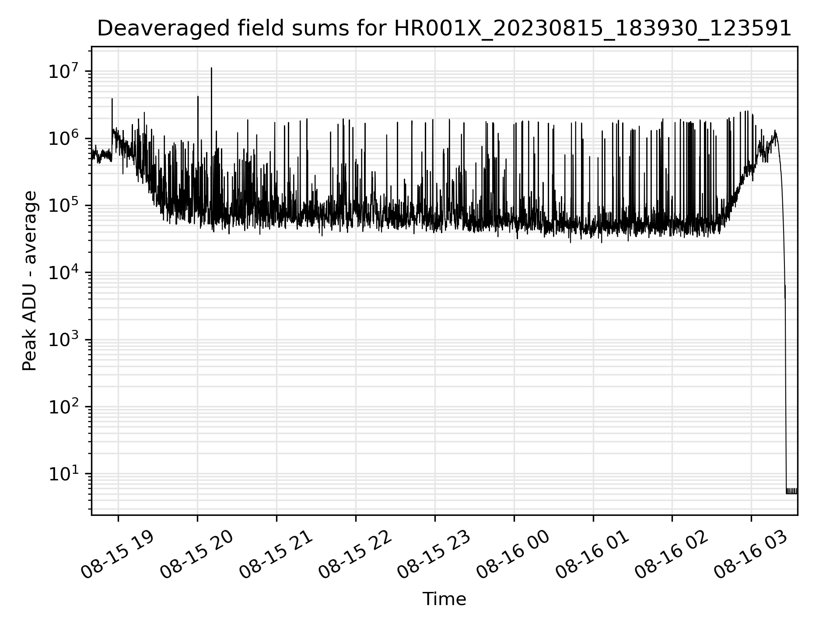Click the plot title 'Deaveraged field sums for HR001X_20230815_183930_123591'
The height and width of the screenshot is (630, 840).
(444, 29)
